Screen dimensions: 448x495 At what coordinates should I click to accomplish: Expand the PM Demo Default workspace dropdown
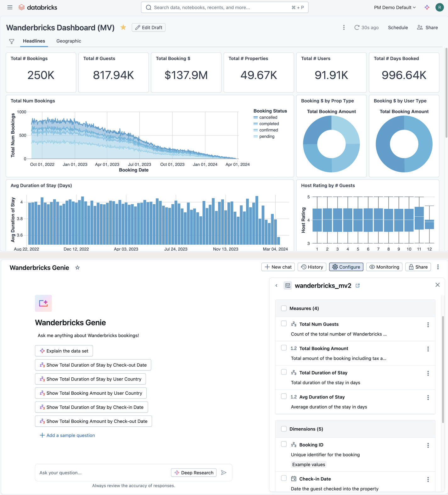point(395,7)
